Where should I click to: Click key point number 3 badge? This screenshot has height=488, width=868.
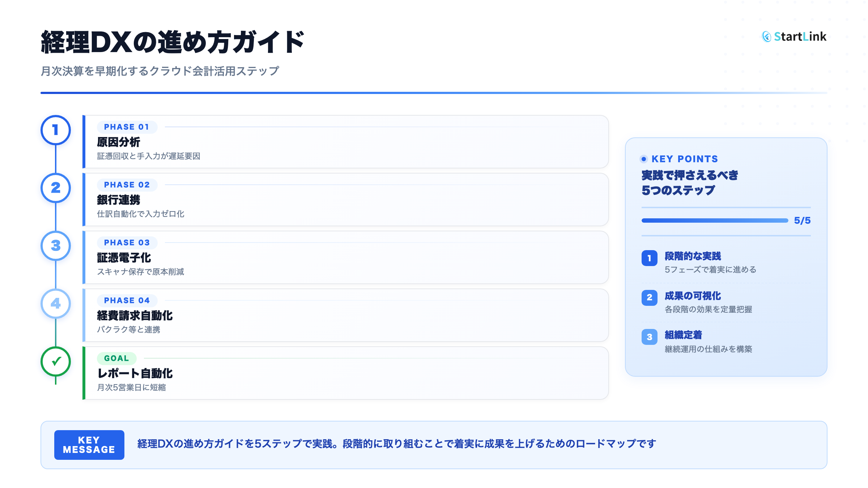[649, 337]
